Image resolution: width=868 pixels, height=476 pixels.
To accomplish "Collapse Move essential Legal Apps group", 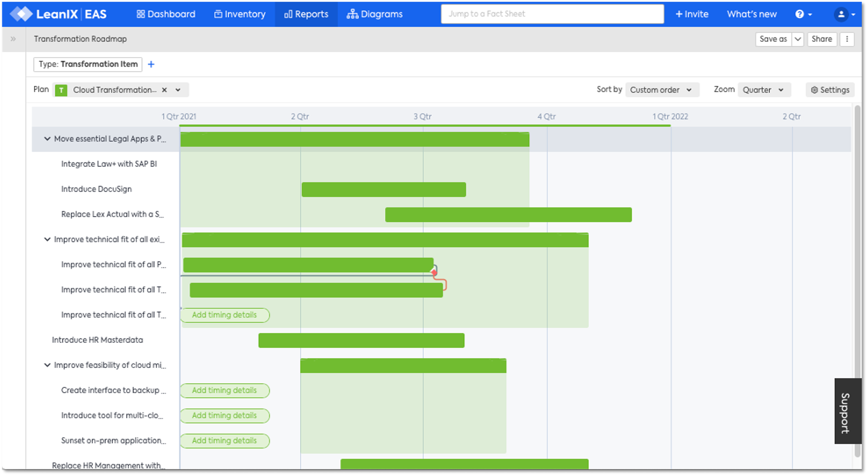I will [x=47, y=139].
